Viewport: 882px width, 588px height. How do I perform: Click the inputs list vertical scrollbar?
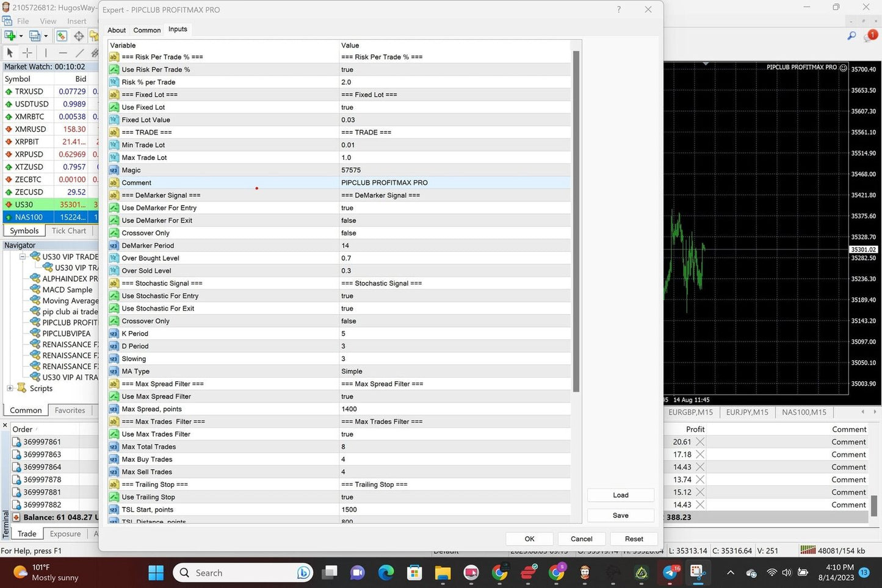pos(576,220)
